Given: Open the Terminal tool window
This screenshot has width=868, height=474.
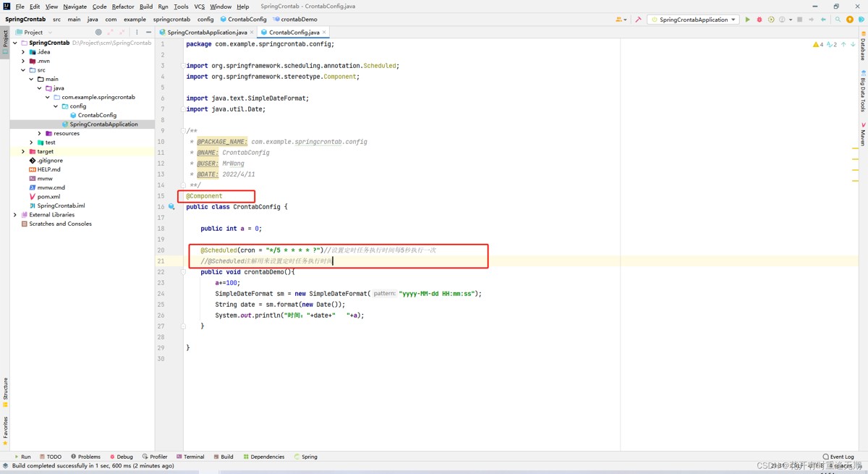Looking at the screenshot, I should pyautogui.click(x=190, y=457).
